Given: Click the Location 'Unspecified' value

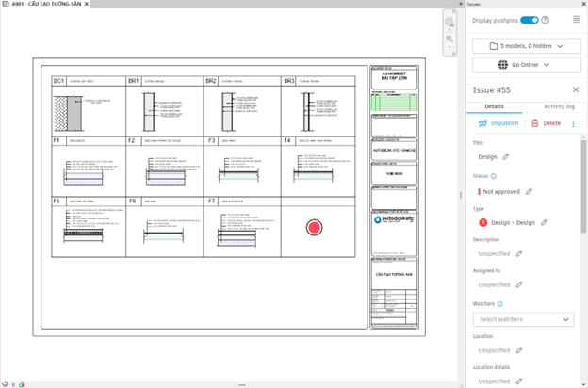Looking at the screenshot, I should coord(494,350).
